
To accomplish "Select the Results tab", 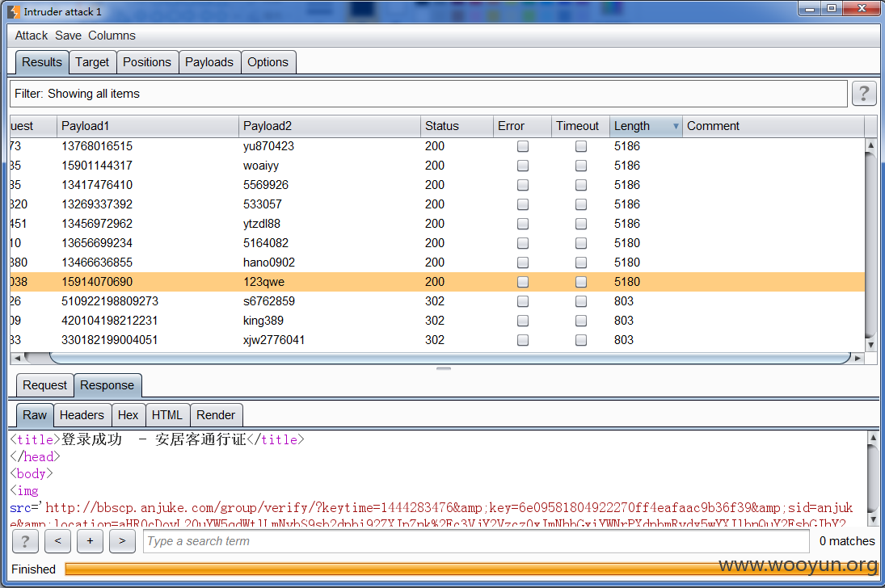I will (x=42, y=62).
